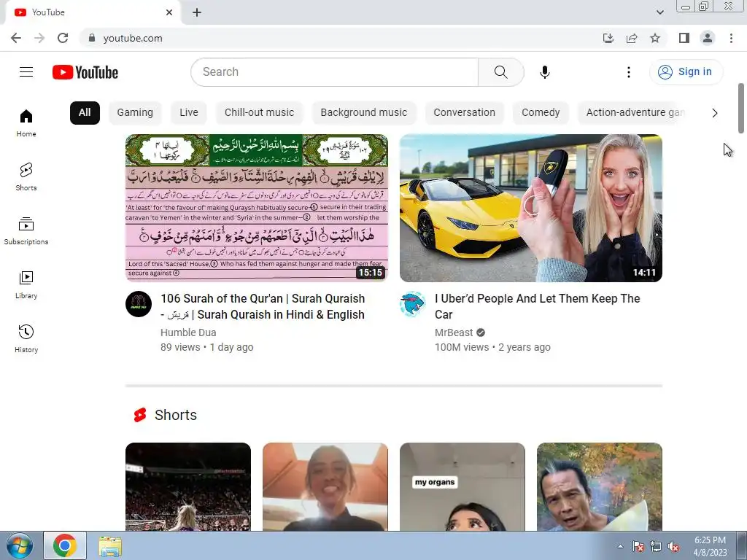Open the smiling woman Short
Viewport: 747px width, 560px height.
click(x=325, y=486)
